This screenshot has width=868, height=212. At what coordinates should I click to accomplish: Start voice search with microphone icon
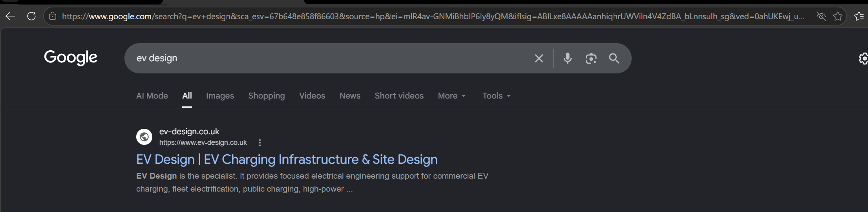[567, 58]
